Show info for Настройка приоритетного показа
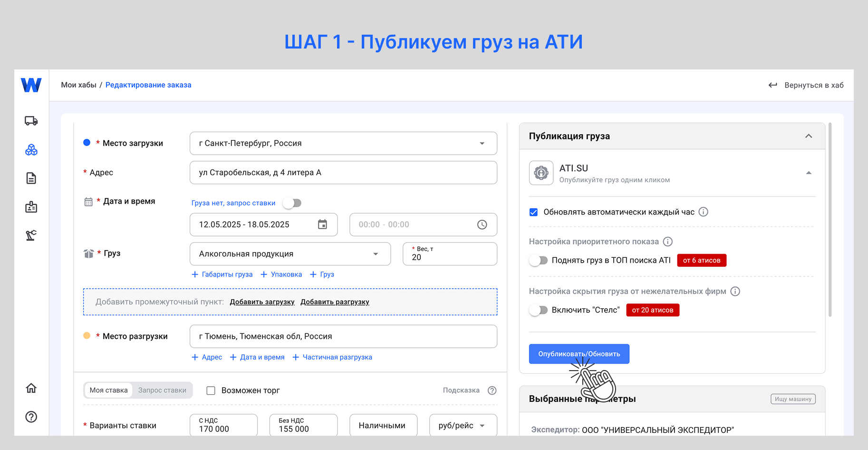 (x=668, y=242)
